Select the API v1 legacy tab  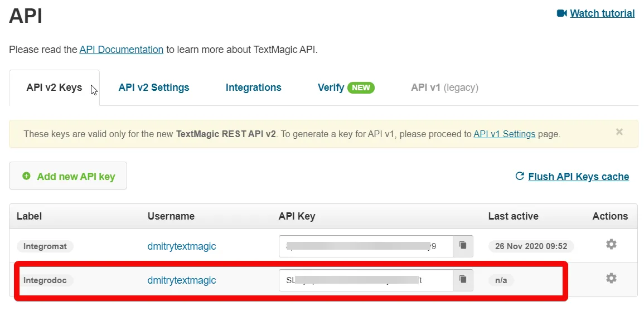(x=444, y=88)
